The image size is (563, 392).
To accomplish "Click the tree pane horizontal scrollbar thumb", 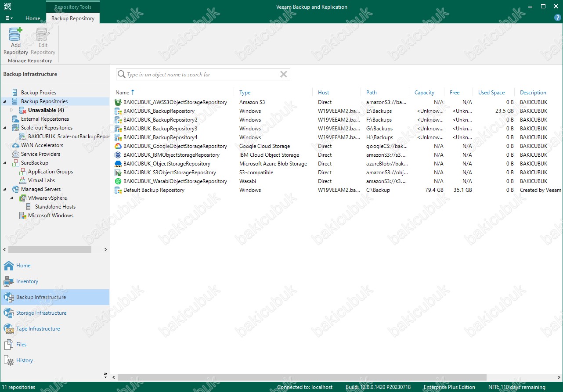I will [50, 249].
